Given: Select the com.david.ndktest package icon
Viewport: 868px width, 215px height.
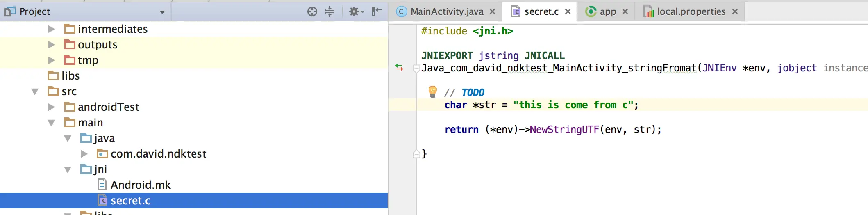Looking at the screenshot, I should (102, 153).
